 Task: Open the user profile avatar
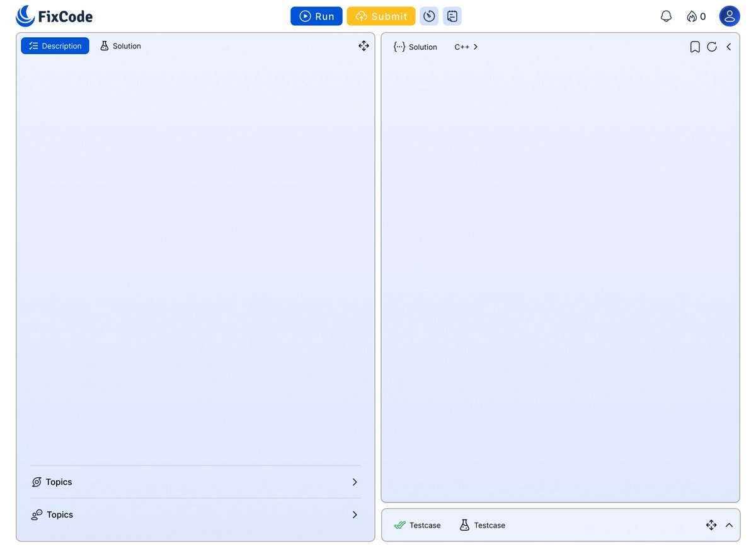coord(730,16)
